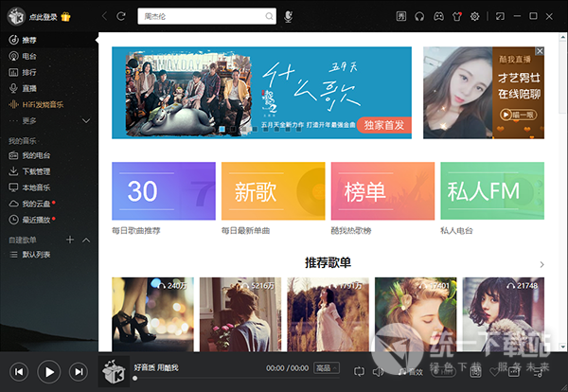Close the 酷我直播 advertisement
Viewport: 568px width, 392px height.
pos(540,51)
